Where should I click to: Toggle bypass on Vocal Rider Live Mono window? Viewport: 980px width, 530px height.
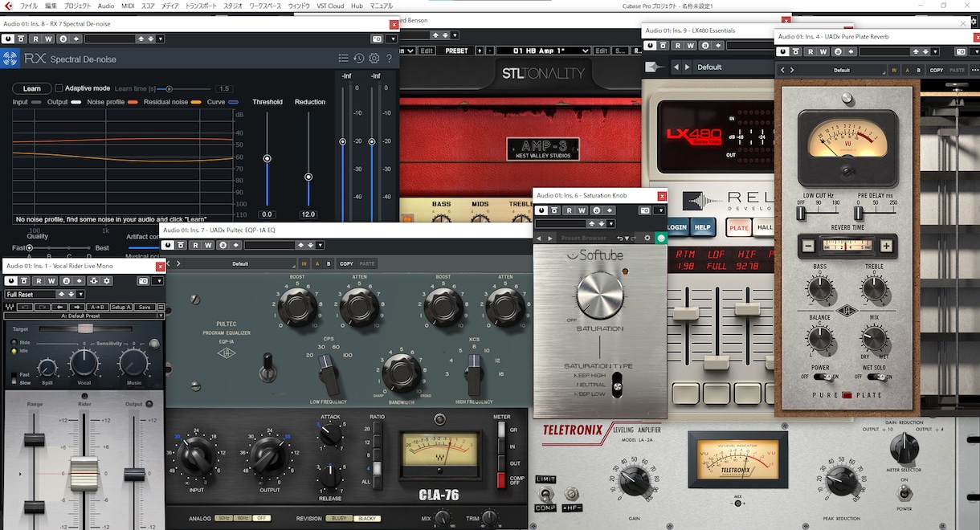click(x=10, y=280)
